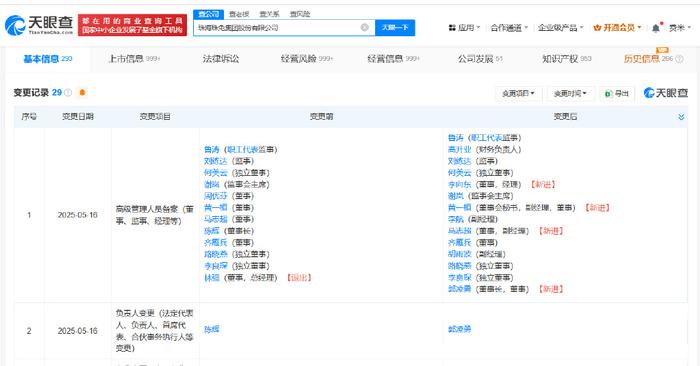This screenshot has height=366, width=700.
Task: Open 李向东 (董事, 经理) link
Action: coord(459,184)
